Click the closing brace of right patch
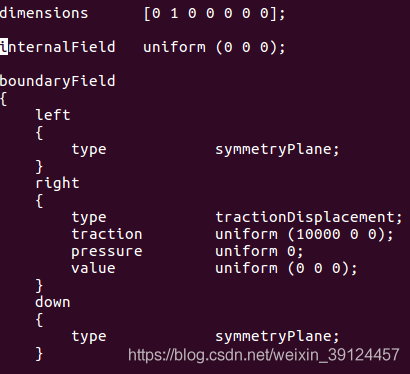This screenshot has width=410, height=374. [39, 286]
